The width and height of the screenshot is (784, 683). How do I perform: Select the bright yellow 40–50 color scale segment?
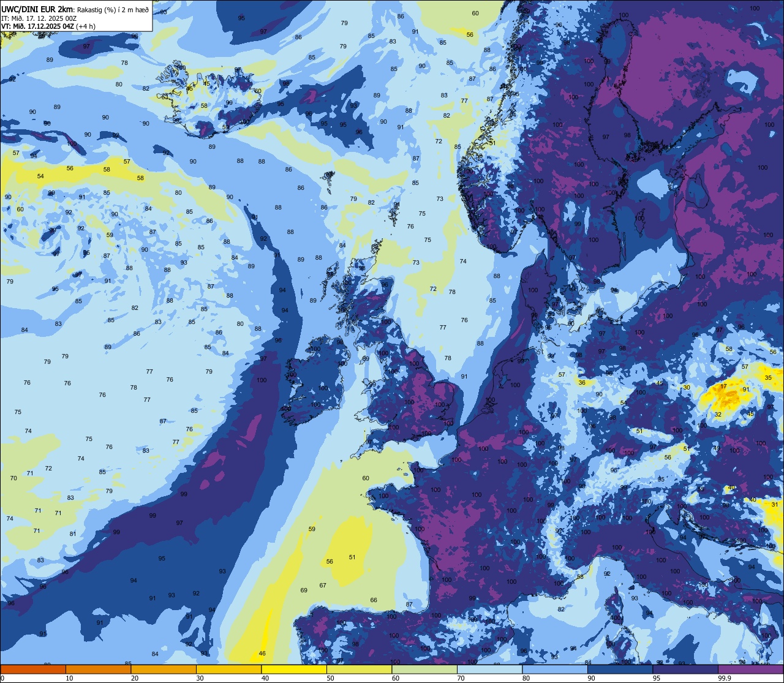(x=294, y=669)
